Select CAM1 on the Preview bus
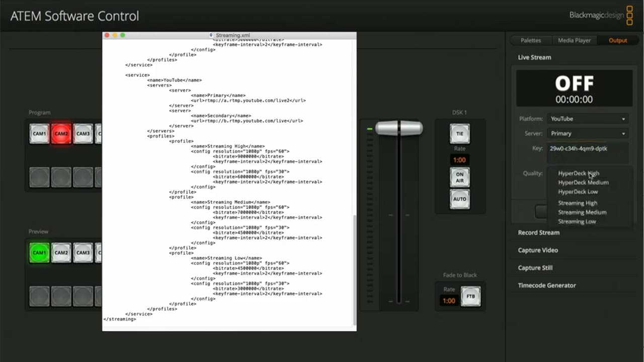 pos(39,253)
